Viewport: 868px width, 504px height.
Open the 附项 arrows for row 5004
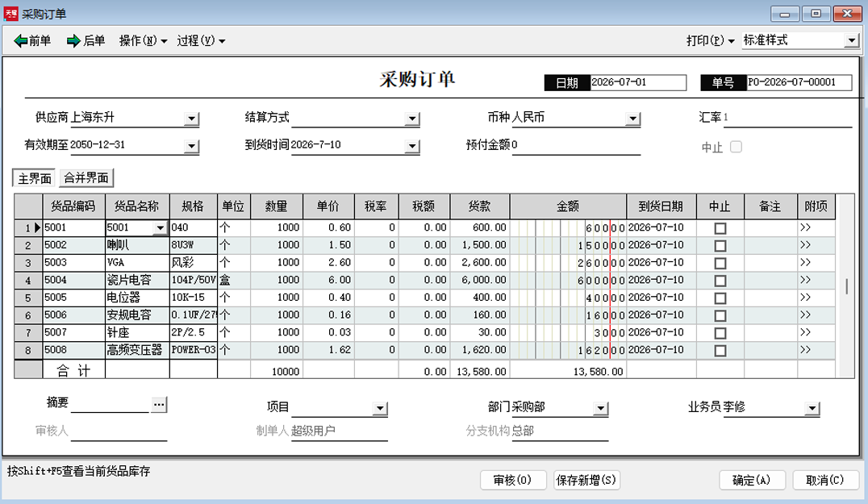pyautogui.click(x=805, y=280)
